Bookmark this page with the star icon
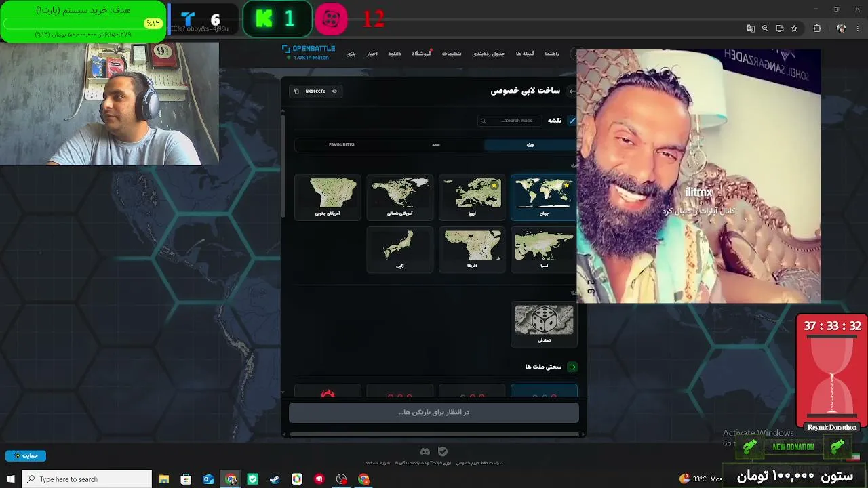Viewport: 868px width, 488px height. (x=794, y=28)
